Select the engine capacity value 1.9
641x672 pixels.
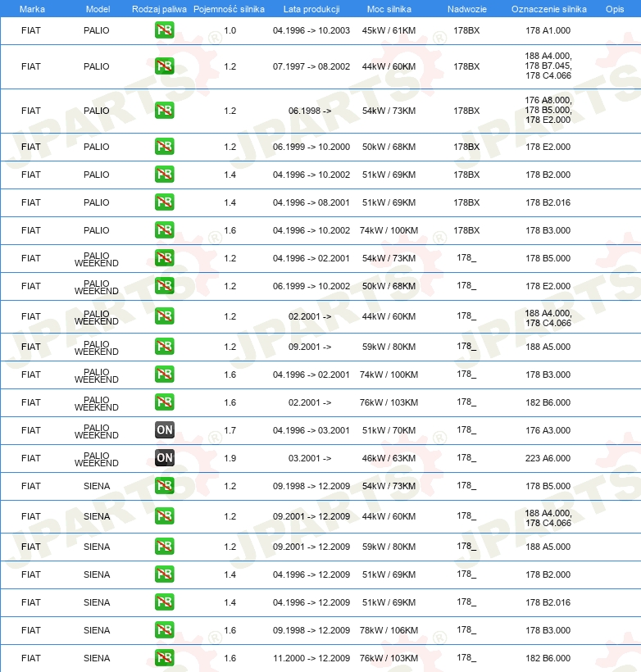pyautogui.click(x=230, y=458)
